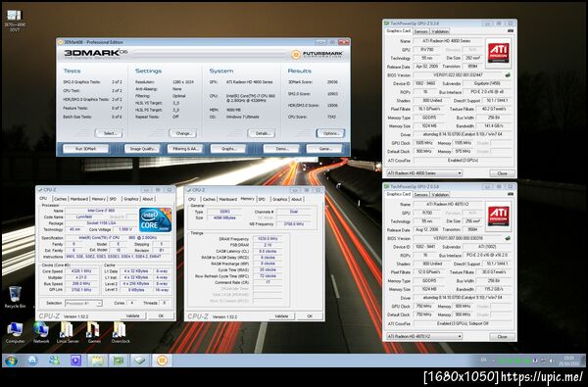Click Validate in left CPU-Z window
Viewport: 588px width, 387px height.
point(132,315)
